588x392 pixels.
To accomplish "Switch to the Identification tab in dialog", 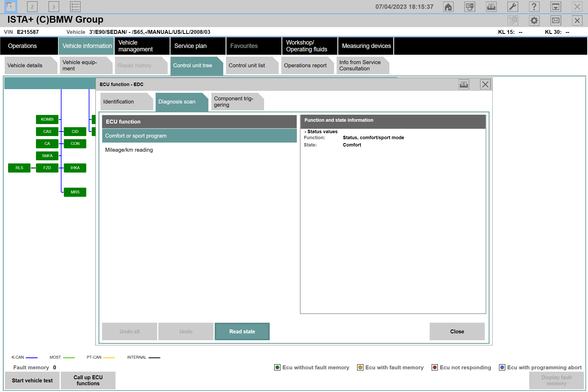I will 127,102.
